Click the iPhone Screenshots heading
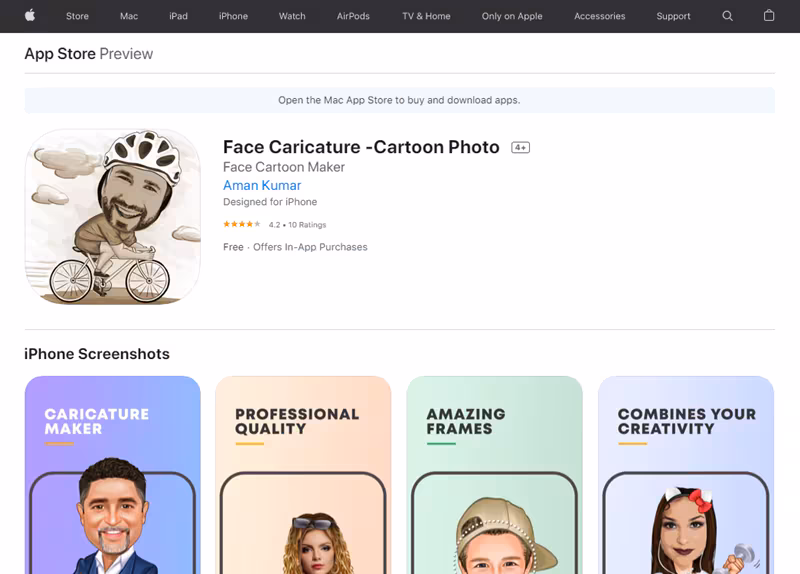Image resolution: width=800 pixels, height=574 pixels. click(x=97, y=354)
